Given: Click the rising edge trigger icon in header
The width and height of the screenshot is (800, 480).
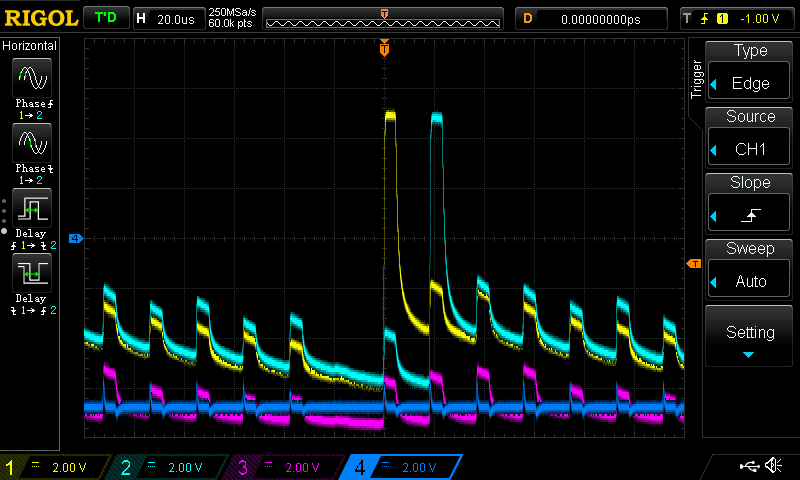Looking at the screenshot, I should point(705,19).
